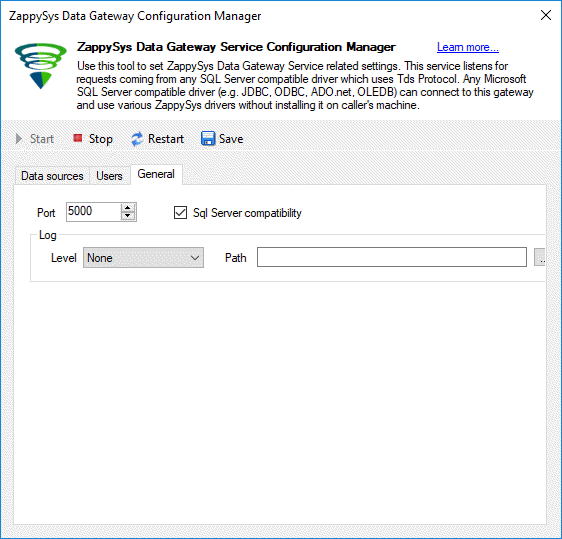Switch to the Users tab
The width and height of the screenshot is (562, 539).
[x=109, y=176]
